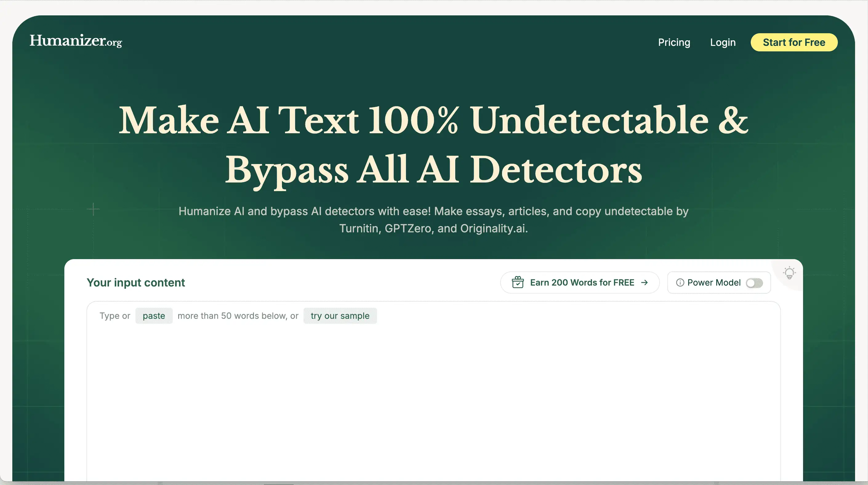This screenshot has height=485, width=868.
Task: Click the Humanize AI subheading paragraph
Action: (x=433, y=220)
